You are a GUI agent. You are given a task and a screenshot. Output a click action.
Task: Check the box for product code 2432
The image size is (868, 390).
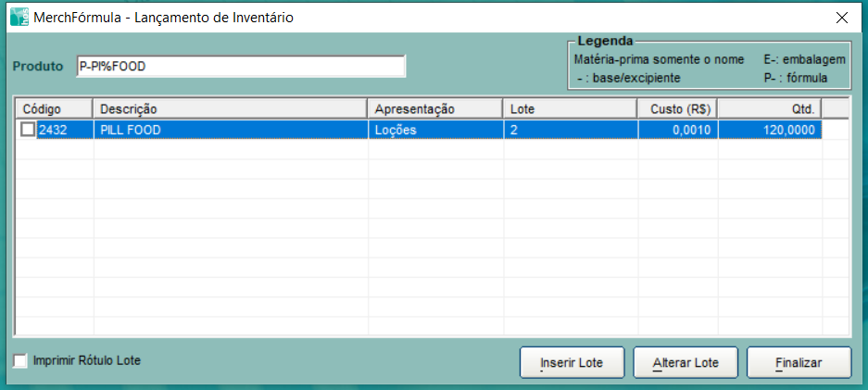[x=27, y=130]
